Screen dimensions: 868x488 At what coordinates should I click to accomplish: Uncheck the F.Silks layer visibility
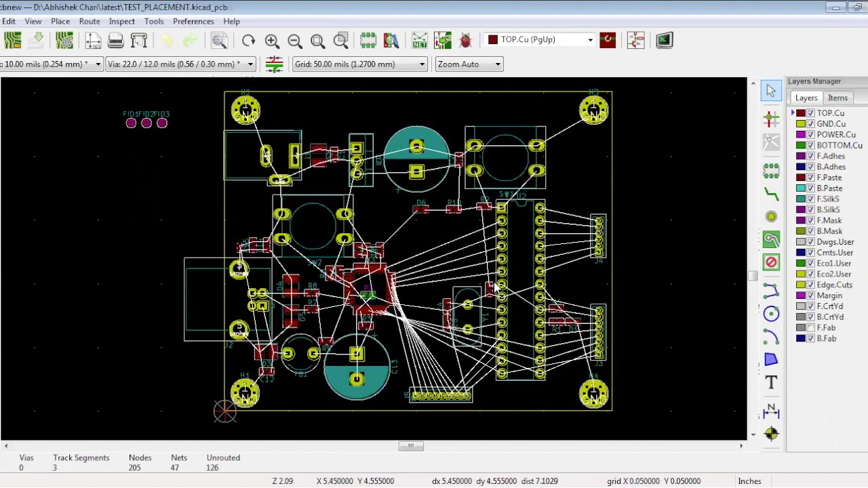(x=811, y=199)
